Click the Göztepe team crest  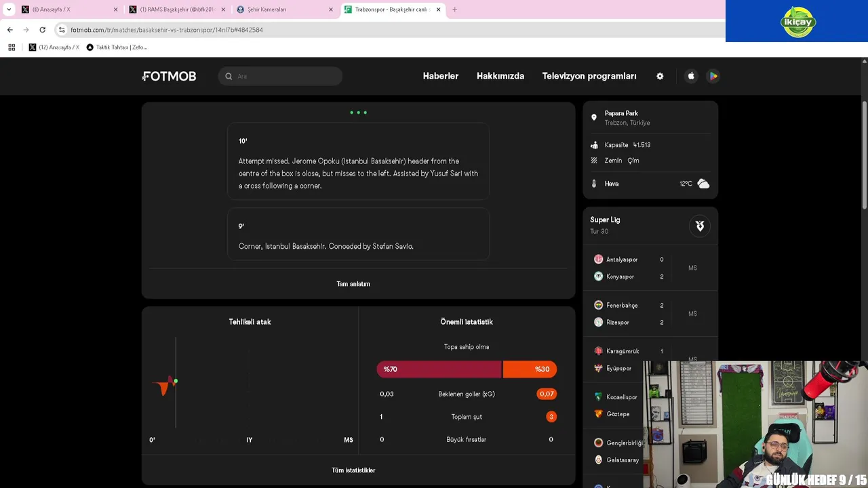(598, 414)
